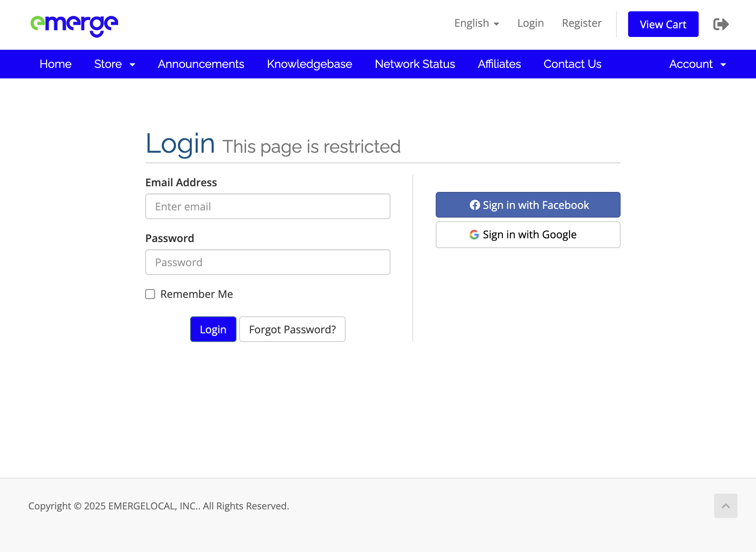
Task: Open Network Status page
Action: coord(415,64)
